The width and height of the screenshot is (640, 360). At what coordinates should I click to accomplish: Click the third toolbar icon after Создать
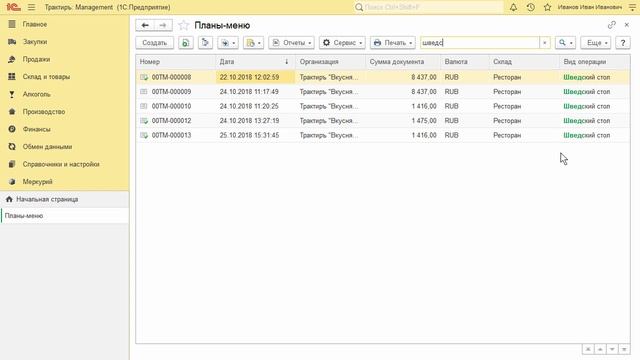(205, 43)
